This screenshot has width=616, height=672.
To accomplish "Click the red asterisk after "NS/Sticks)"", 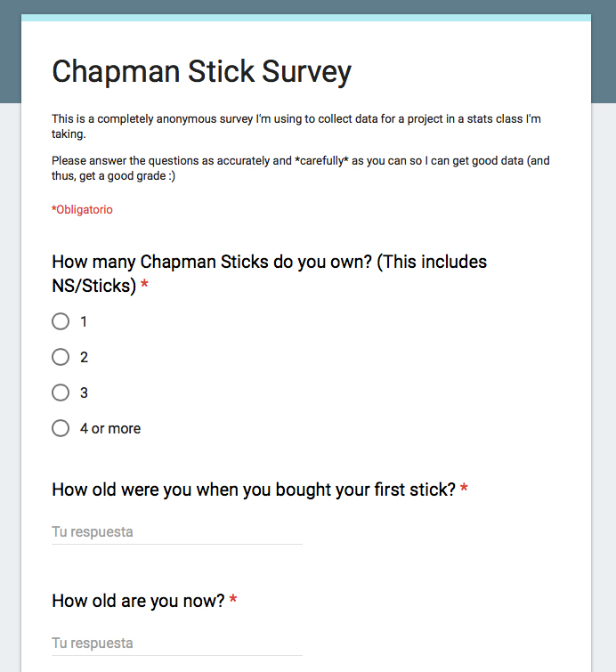I will click(144, 287).
